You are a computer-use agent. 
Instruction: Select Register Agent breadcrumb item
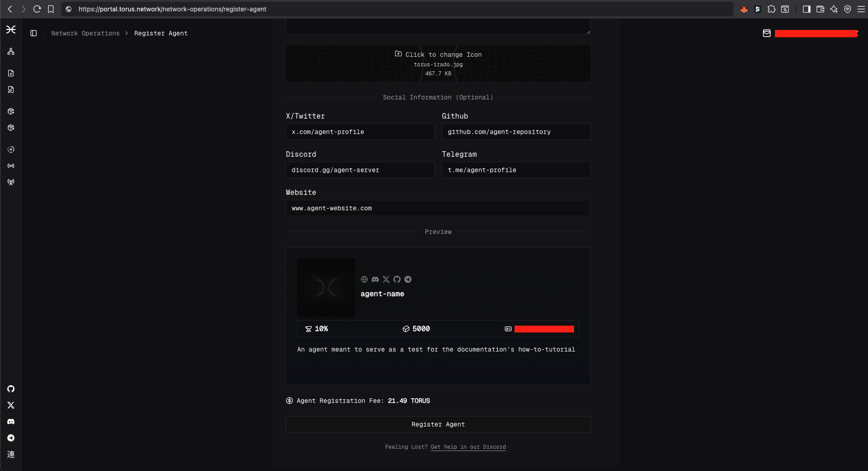point(161,33)
